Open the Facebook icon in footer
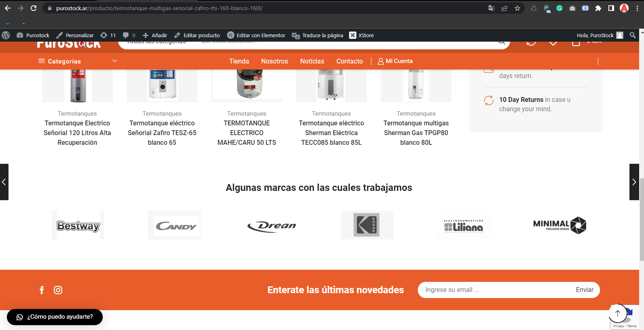Image resolution: width=644 pixels, height=330 pixels. tap(42, 290)
